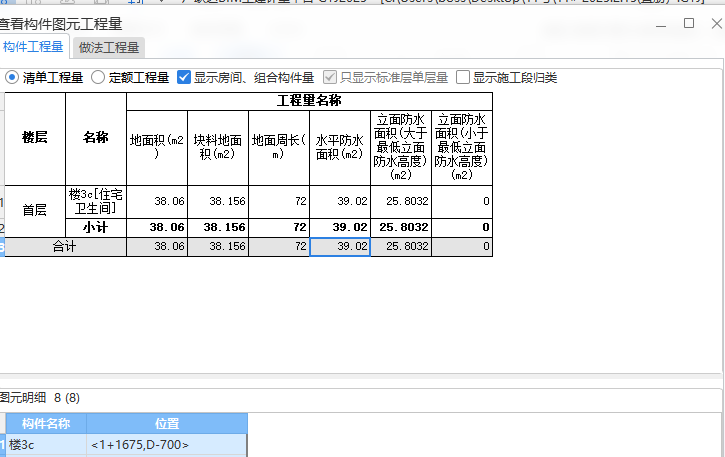Uncheck 显示房间、组合构件量 checkbox
Screen dimensions: 725x457
pos(184,77)
